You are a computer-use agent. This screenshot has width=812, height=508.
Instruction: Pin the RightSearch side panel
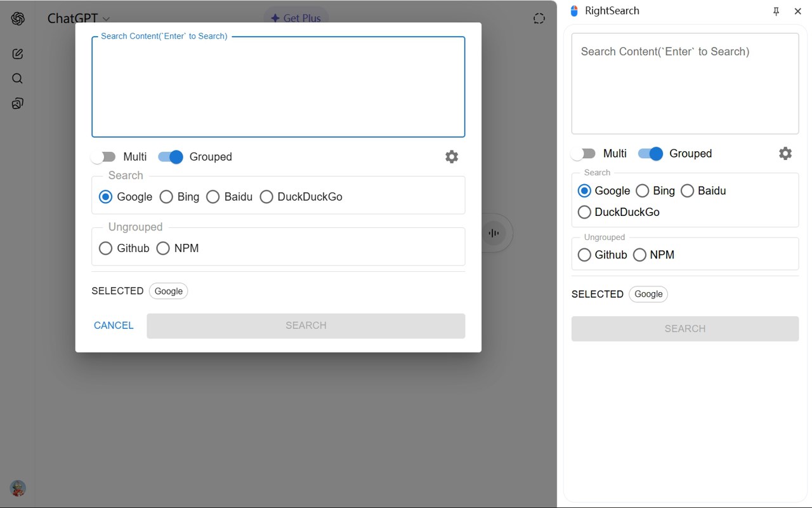(x=776, y=11)
